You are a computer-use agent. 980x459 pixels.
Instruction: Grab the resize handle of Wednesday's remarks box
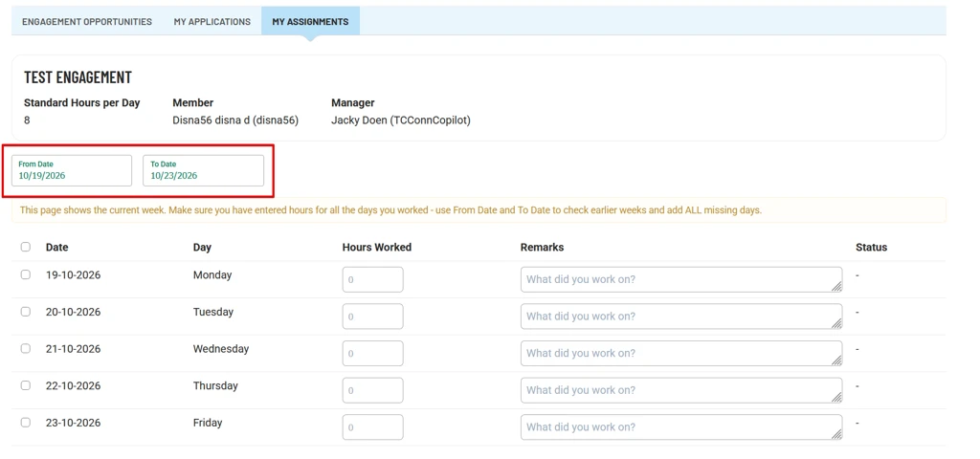click(x=836, y=360)
